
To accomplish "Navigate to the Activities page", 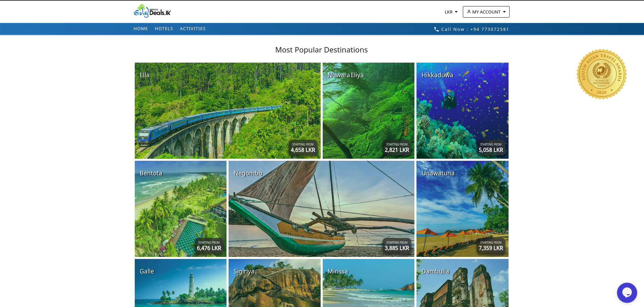I will point(193,29).
